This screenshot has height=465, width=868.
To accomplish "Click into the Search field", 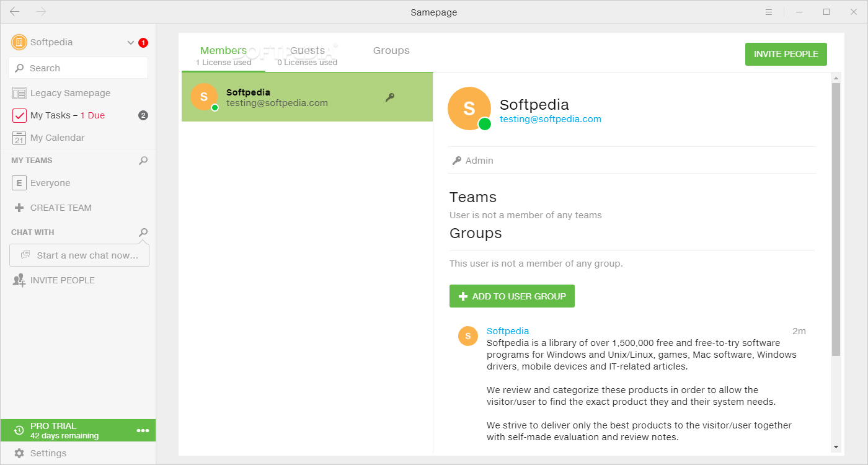I will click(x=78, y=68).
